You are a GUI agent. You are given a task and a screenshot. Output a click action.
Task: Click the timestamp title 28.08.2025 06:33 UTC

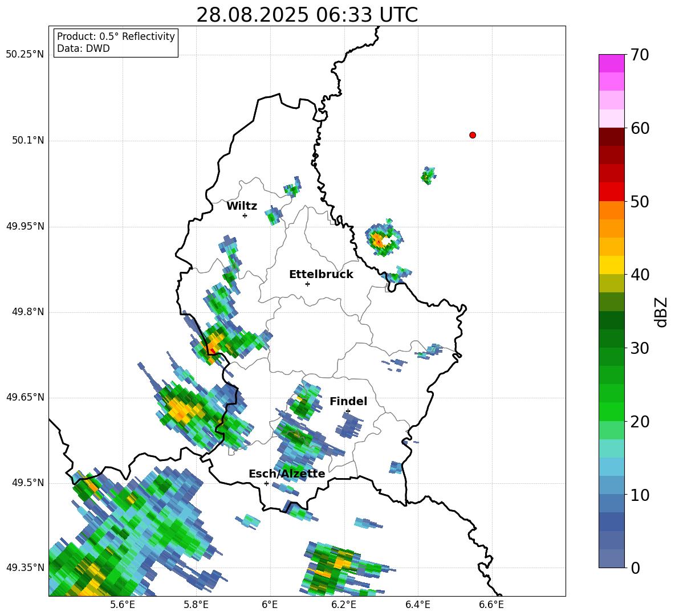[x=307, y=15]
